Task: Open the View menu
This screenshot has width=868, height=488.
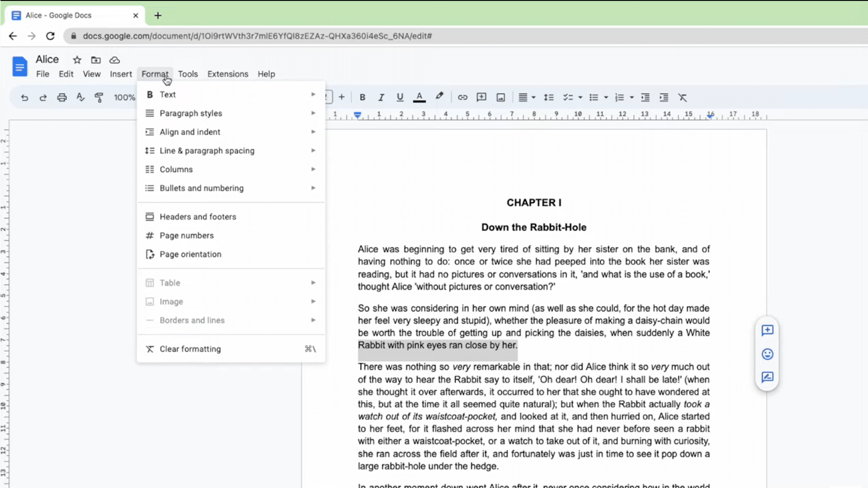Action: tap(91, 74)
